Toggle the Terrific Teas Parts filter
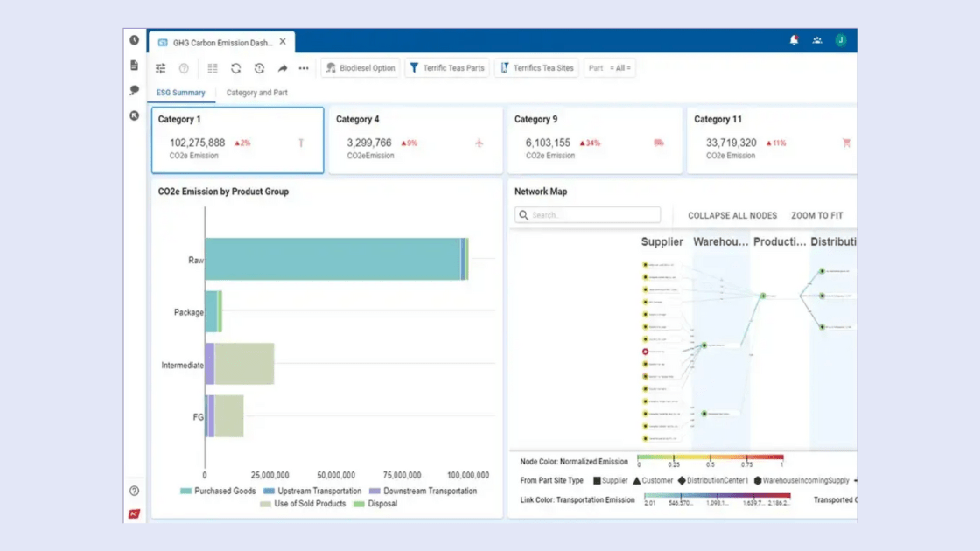Screen dimensions: 980x551 tap(447, 67)
